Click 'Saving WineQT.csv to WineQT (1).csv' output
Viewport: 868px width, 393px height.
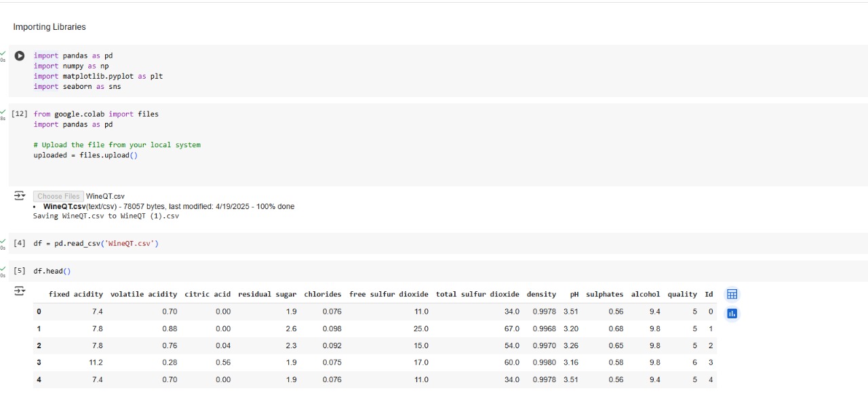(106, 216)
